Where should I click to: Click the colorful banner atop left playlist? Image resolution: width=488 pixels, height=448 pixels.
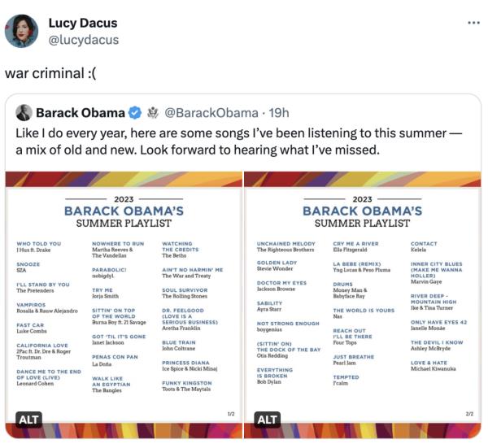[x=124, y=180]
